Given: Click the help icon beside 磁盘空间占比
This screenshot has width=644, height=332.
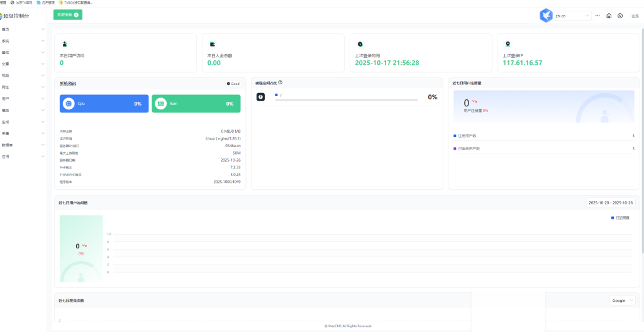Looking at the screenshot, I should 280,82.
